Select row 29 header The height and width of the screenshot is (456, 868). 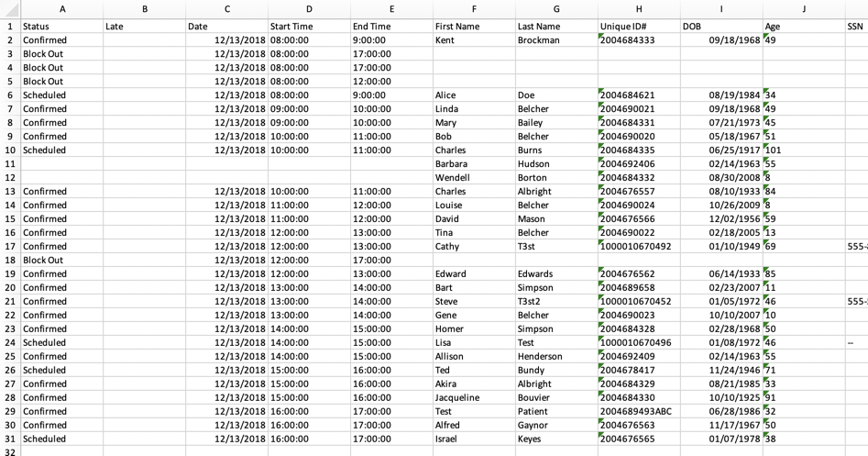[10, 411]
